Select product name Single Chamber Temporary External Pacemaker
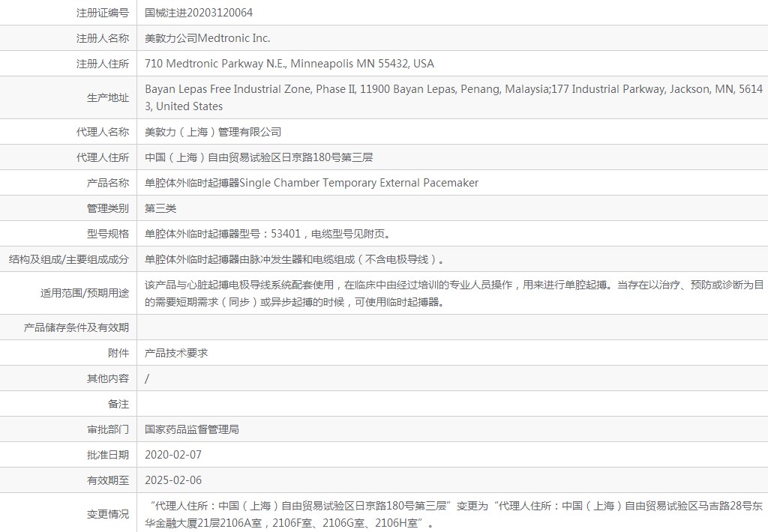Viewport: 768px width, 532px height. [359, 183]
